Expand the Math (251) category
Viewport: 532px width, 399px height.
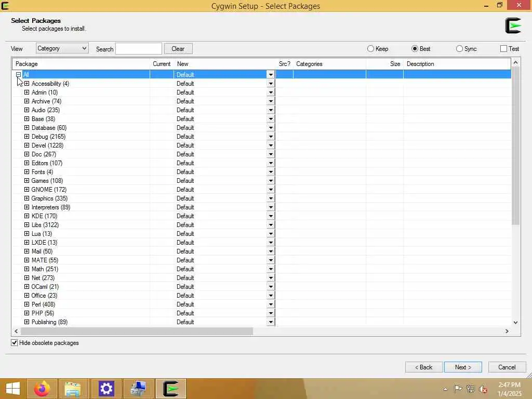[27, 269]
